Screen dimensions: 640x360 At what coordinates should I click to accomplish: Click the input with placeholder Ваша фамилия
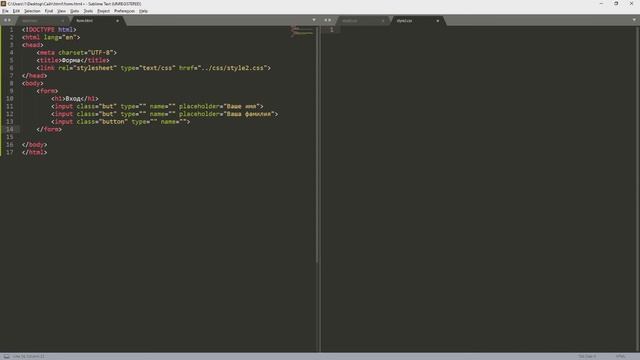coord(164,114)
